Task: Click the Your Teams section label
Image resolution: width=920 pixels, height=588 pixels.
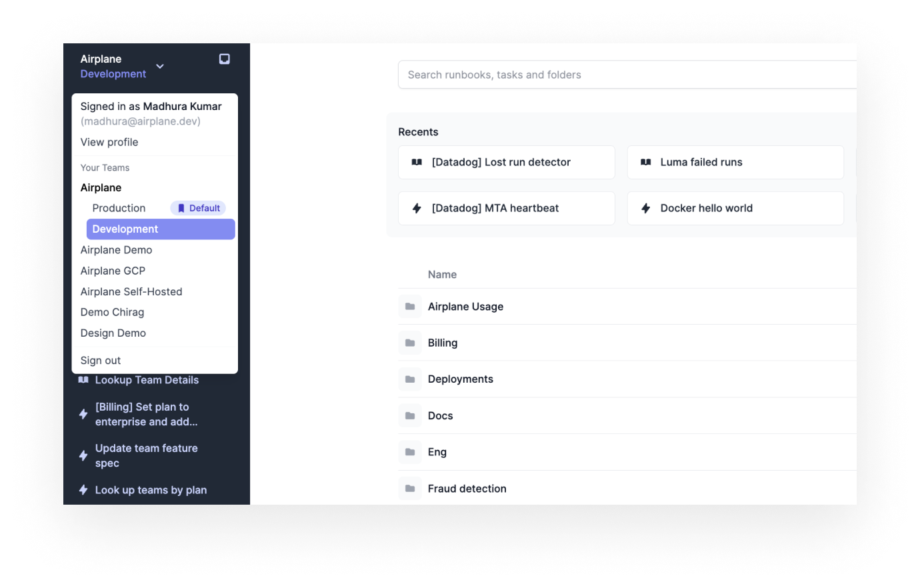Action: click(x=105, y=168)
